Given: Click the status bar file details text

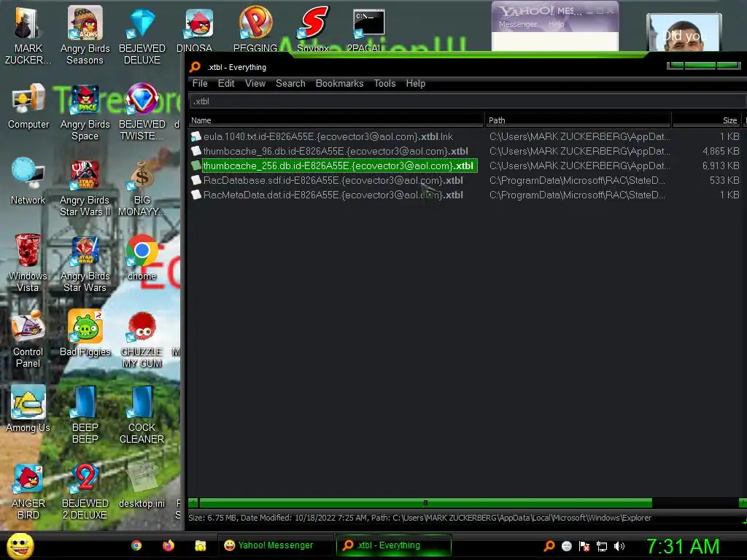Looking at the screenshot, I should 419,518.
